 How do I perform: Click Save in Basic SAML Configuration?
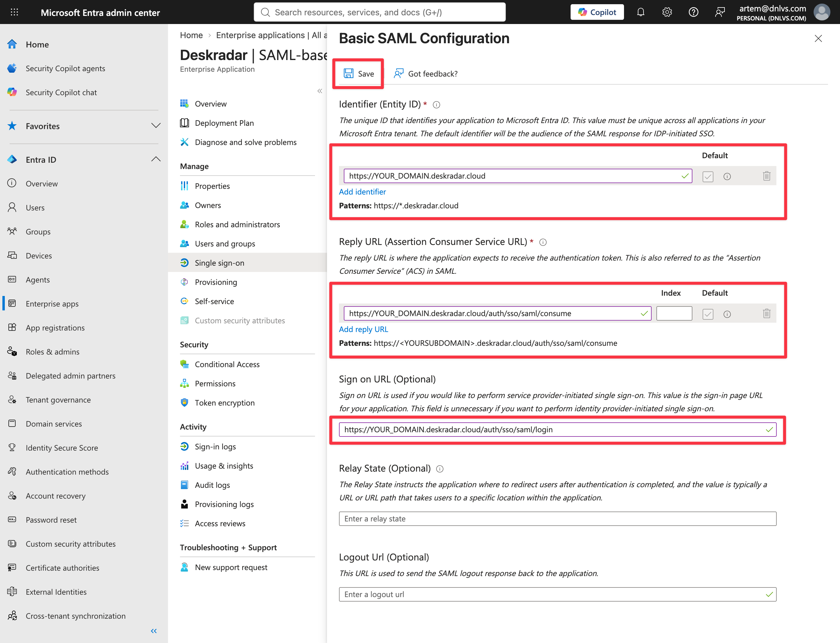(x=359, y=74)
